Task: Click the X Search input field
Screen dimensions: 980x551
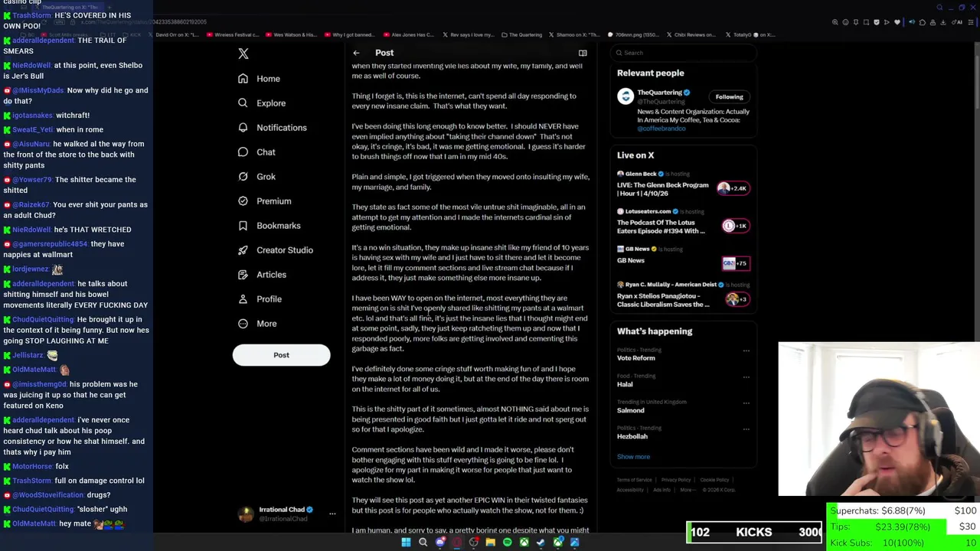Action: 683,53
